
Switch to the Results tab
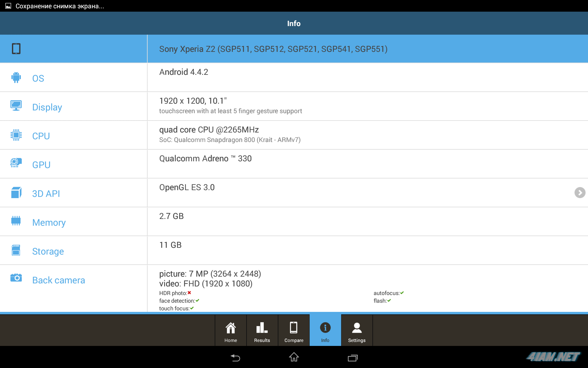[262, 331]
